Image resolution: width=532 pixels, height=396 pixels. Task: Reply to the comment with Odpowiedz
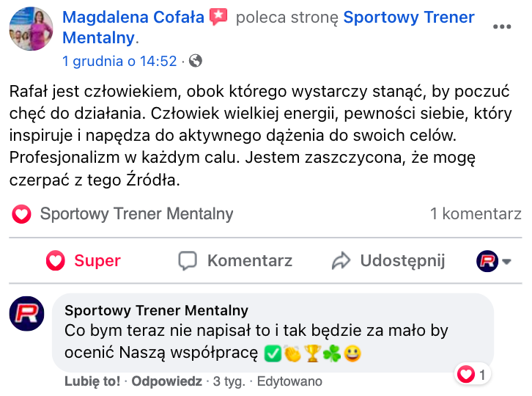tap(166, 382)
